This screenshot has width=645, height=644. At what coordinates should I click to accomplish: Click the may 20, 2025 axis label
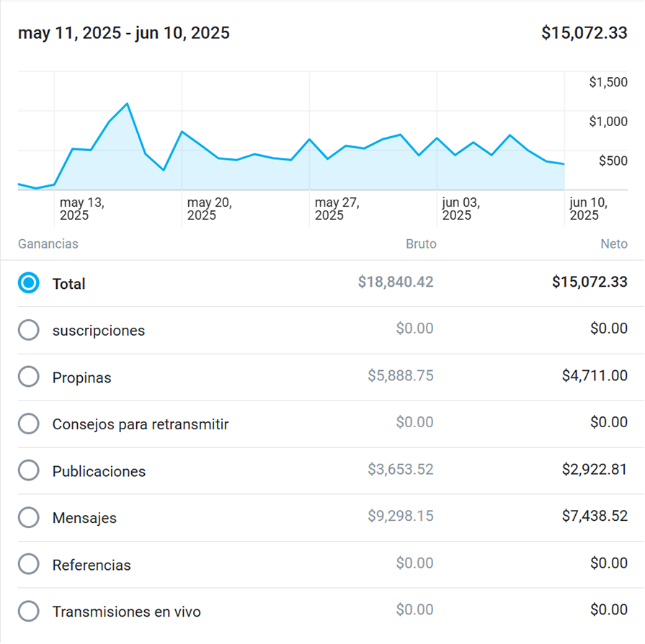tap(209, 209)
